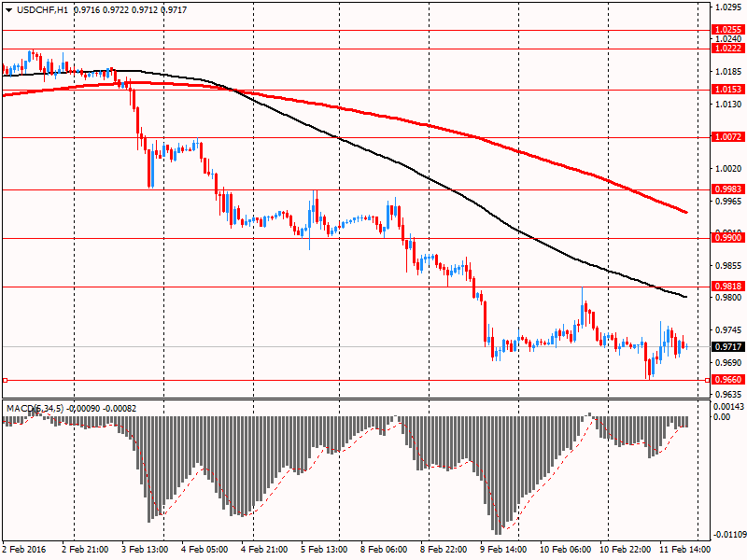Click the USDCHF,H1 symbol title
This screenshot has height=560, width=747.
coord(42,10)
